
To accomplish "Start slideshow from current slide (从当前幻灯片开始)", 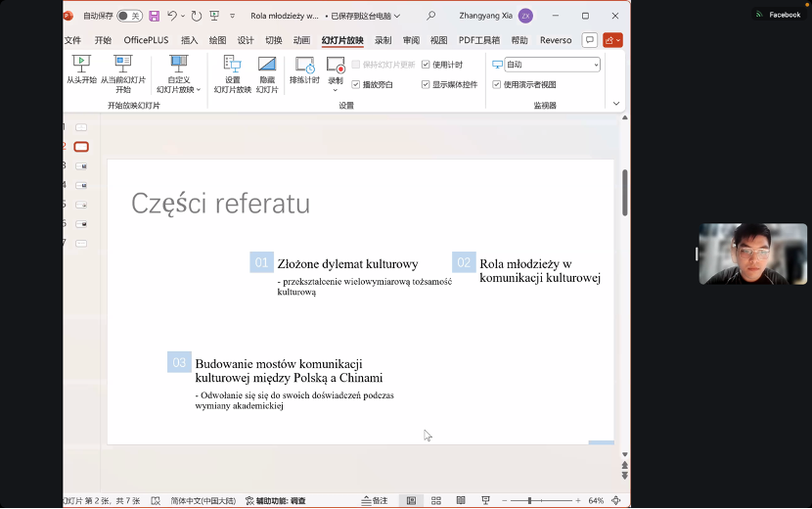I will tap(123, 70).
